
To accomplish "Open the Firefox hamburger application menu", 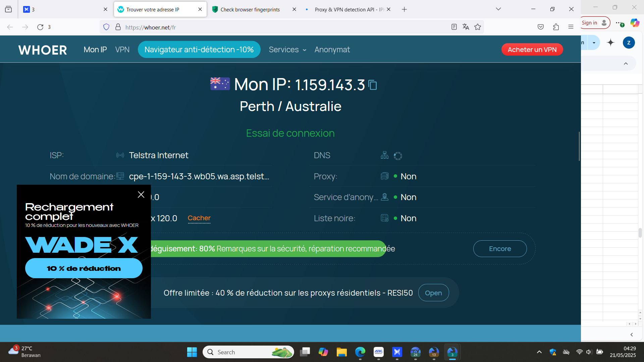I will (x=571, y=27).
